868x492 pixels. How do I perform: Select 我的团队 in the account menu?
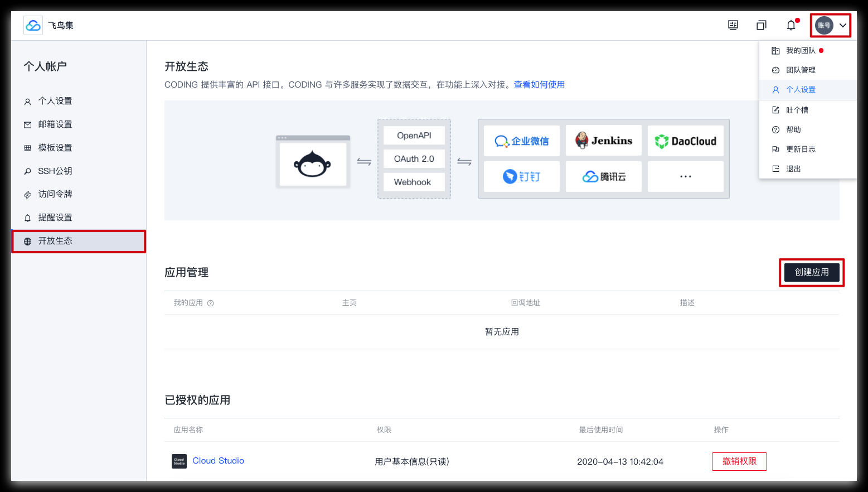tap(801, 51)
